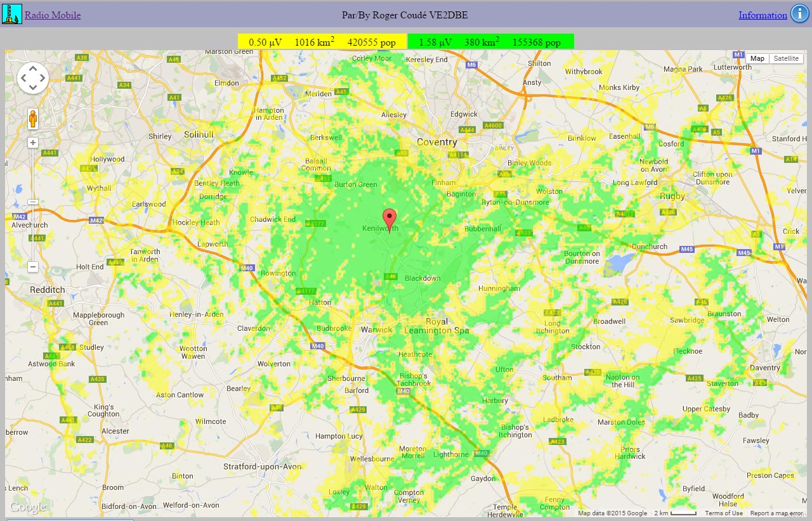
Task: Click the Balsall Common label
Action: point(316,165)
